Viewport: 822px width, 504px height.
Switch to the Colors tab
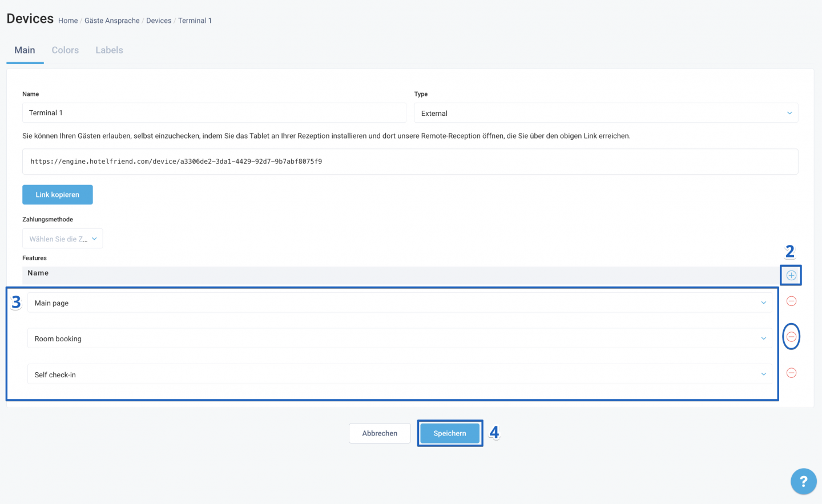point(65,50)
